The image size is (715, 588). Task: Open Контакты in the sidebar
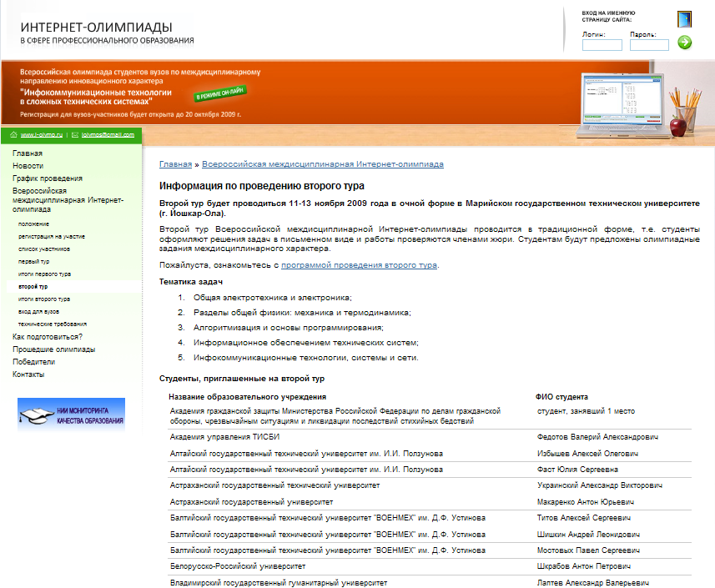click(28, 374)
